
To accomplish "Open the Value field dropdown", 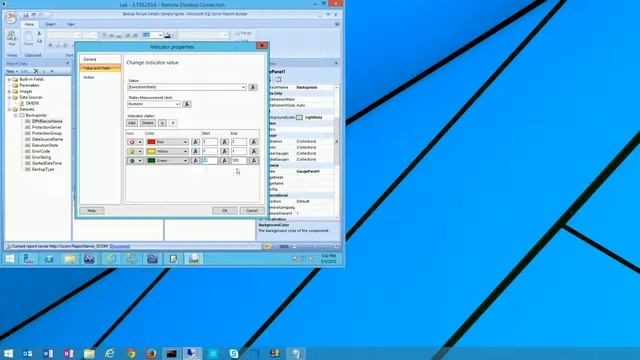I will (243, 87).
